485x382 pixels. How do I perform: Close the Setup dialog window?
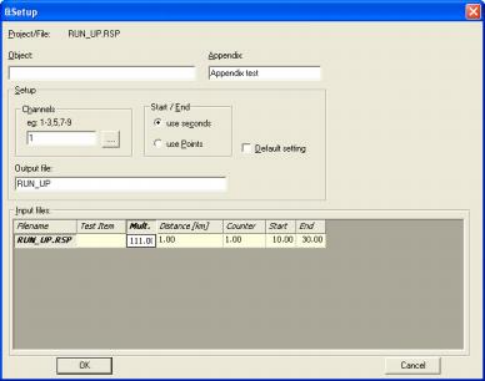[473, 12]
